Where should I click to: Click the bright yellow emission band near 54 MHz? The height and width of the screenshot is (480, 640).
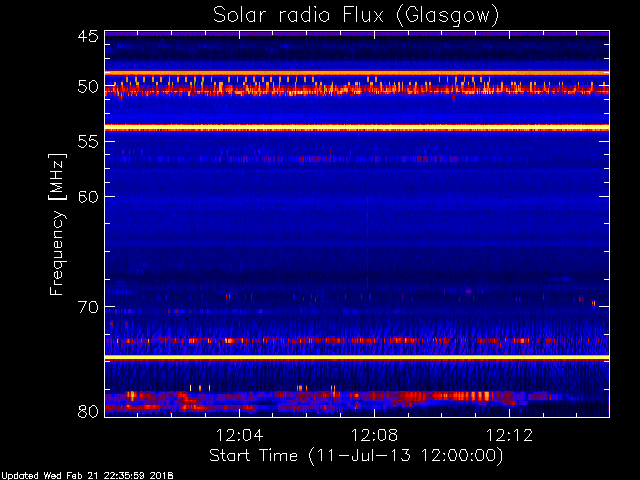[x=357, y=128]
